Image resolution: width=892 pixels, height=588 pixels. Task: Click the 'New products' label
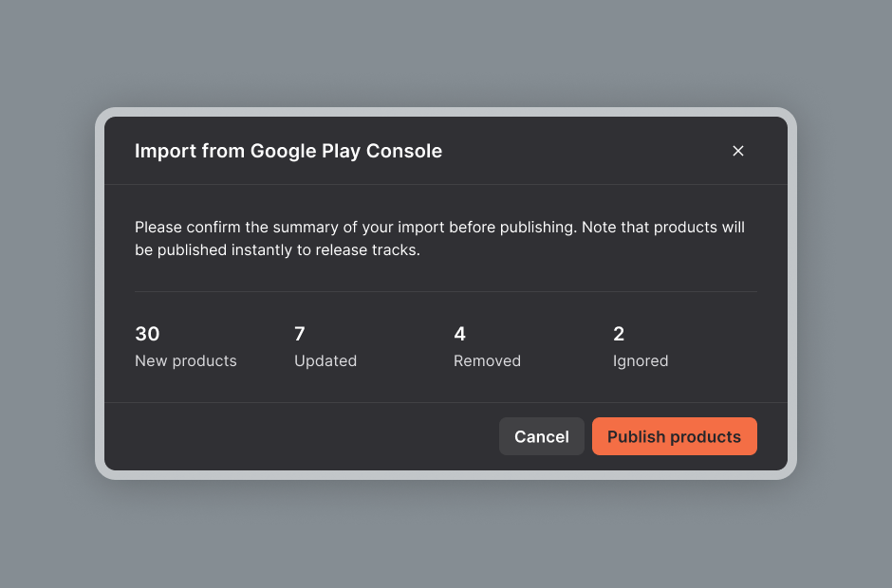(x=185, y=361)
